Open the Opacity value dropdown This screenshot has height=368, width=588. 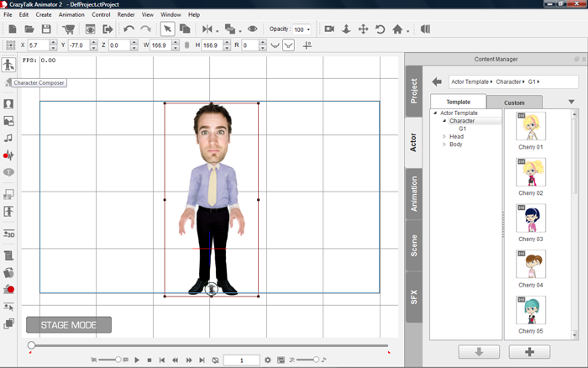pos(307,29)
